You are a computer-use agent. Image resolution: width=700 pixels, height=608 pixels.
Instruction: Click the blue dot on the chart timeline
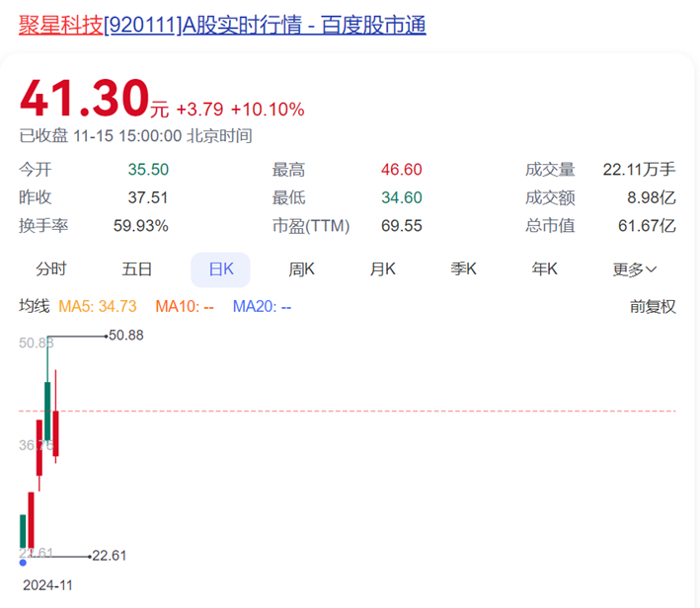click(x=23, y=563)
